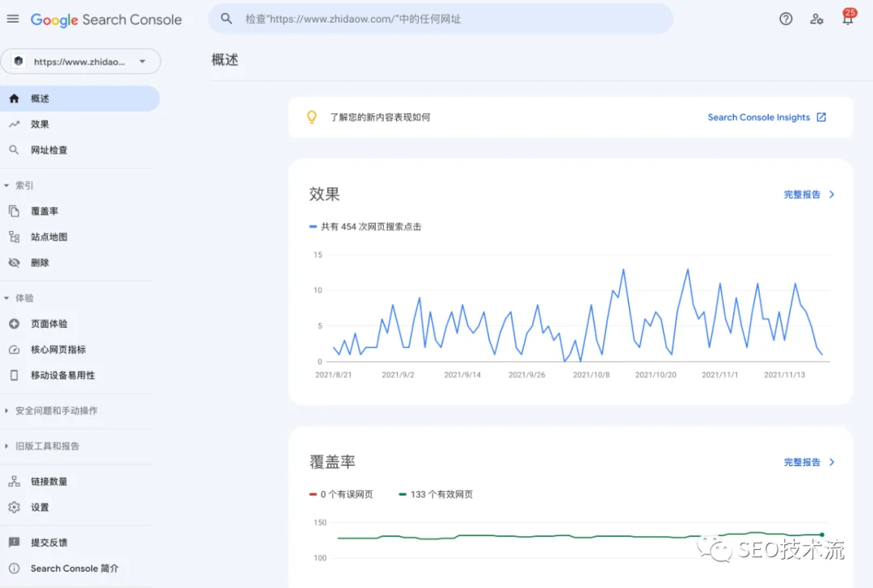Screen dimensions: 873x588
Task: Click the trend line icon beside 效果
Action: [14, 124]
